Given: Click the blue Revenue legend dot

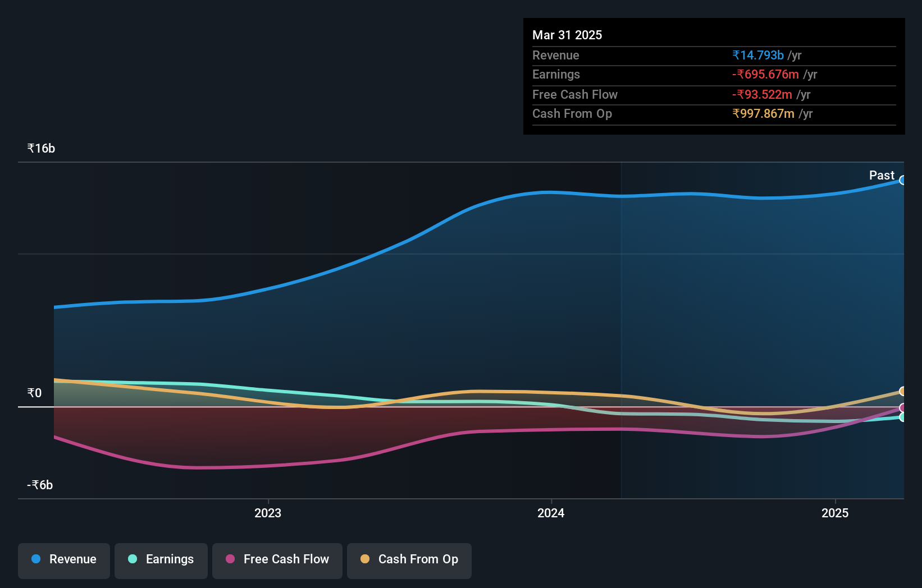Looking at the screenshot, I should 36,559.
